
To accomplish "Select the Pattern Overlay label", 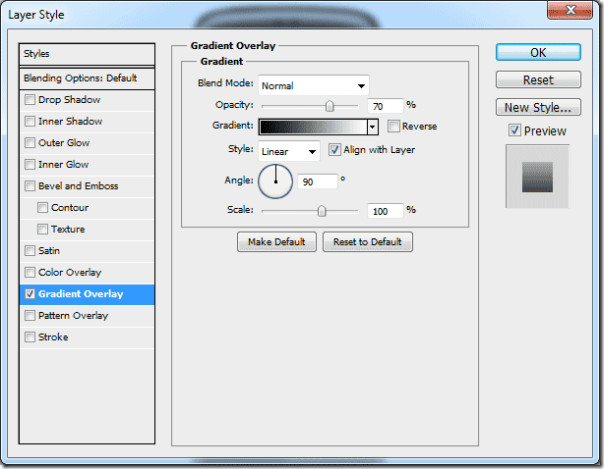I will (73, 315).
